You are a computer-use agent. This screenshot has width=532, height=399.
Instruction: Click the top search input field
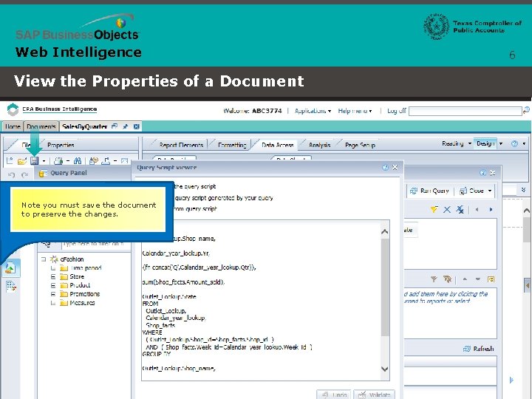click(x=465, y=111)
